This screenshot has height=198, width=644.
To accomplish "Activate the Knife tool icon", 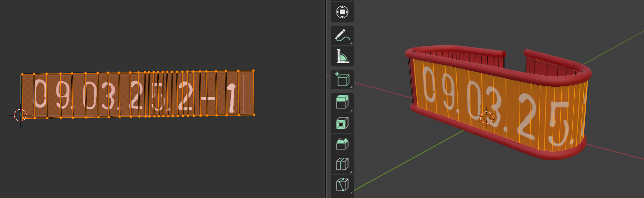I will [342, 184].
